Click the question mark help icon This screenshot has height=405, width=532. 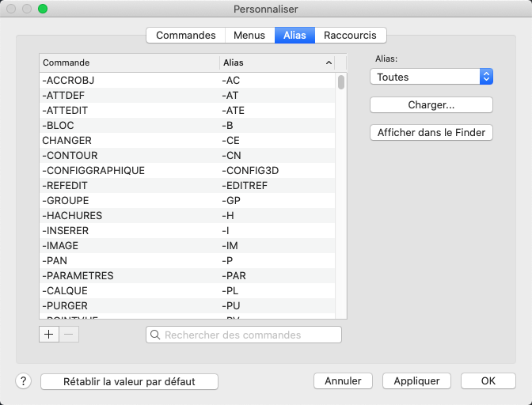pos(23,381)
